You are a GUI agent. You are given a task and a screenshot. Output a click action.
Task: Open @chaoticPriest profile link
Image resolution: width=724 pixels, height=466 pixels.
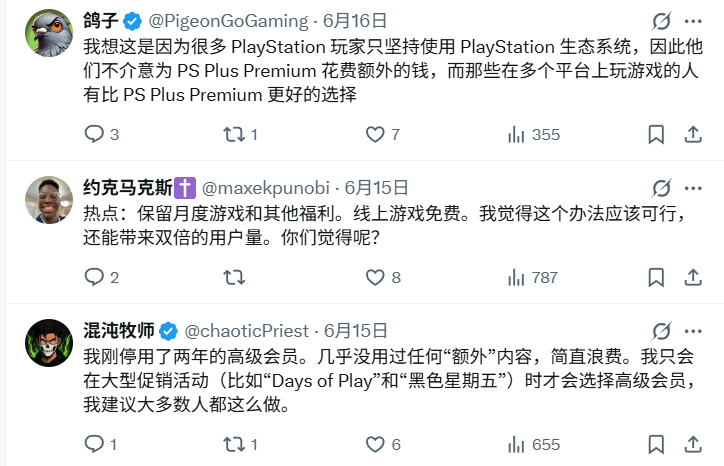point(248,331)
